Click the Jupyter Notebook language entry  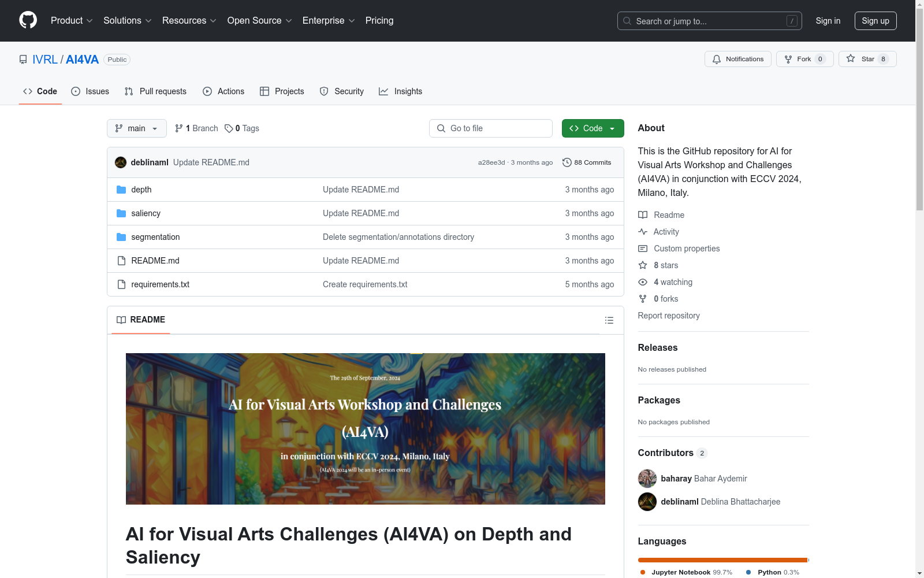click(686, 572)
